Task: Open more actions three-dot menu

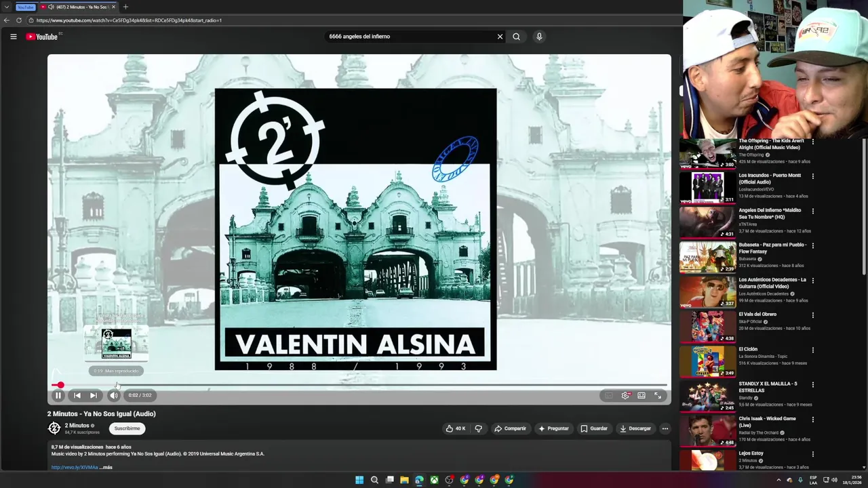Action: (x=665, y=428)
